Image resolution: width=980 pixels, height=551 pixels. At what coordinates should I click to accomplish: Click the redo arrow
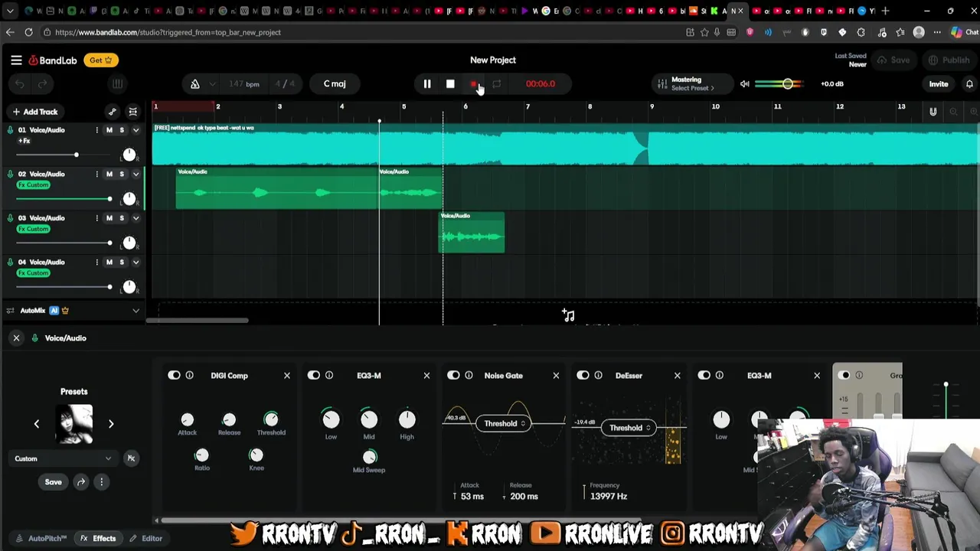[43, 84]
